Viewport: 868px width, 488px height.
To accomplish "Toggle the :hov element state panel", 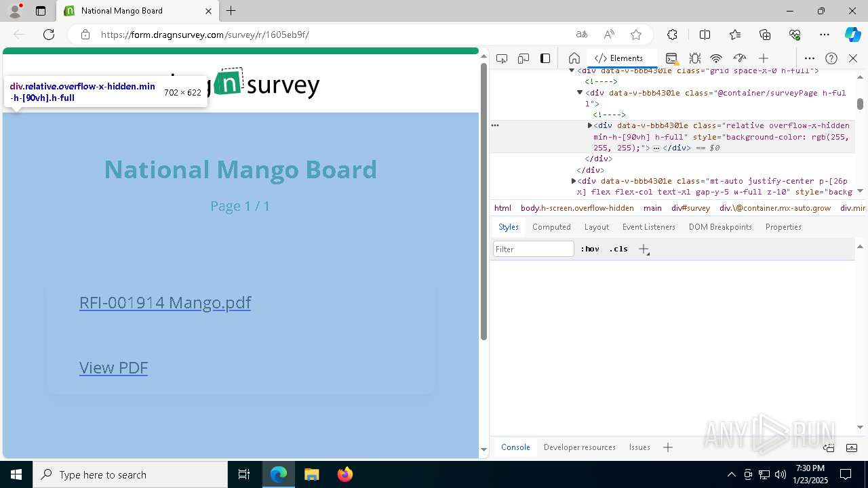I will pos(590,249).
